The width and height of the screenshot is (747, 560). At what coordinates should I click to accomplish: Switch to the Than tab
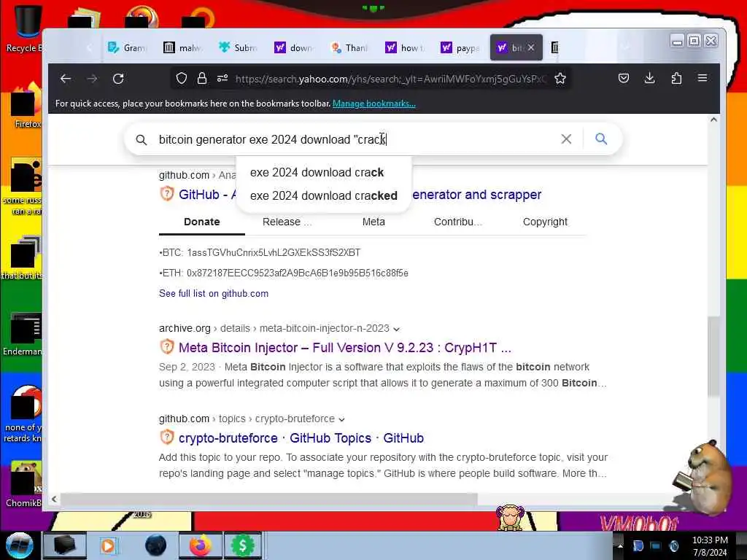349,47
